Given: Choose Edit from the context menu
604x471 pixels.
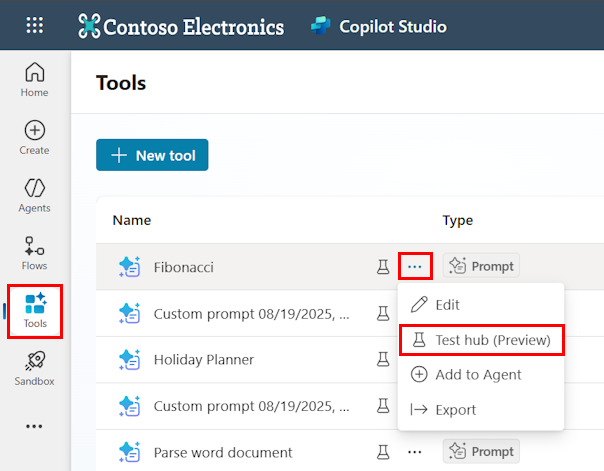Looking at the screenshot, I should [447, 304].
